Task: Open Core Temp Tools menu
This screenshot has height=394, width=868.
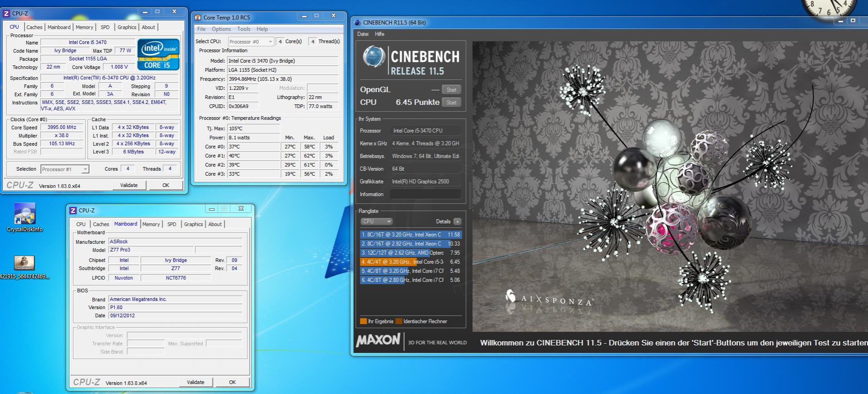Action: (x=244, y=29)
